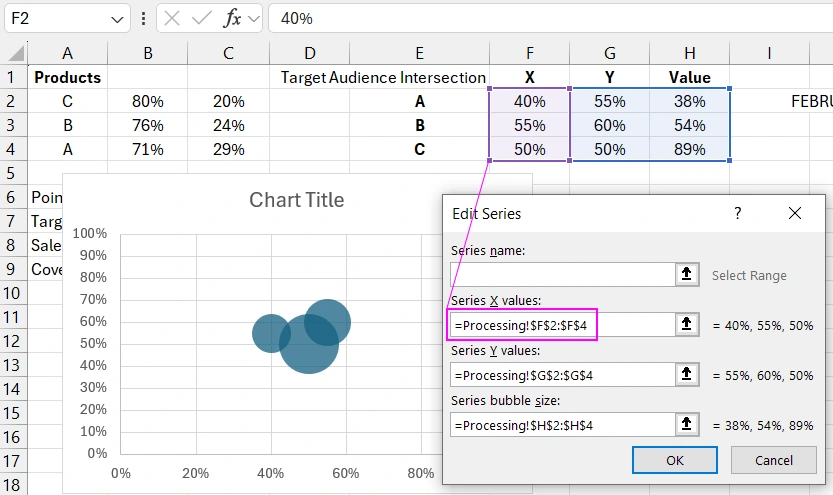The width and height of the screenshot is (833, 495).
Task: Click the Series X values range selector
Action: 687,324
